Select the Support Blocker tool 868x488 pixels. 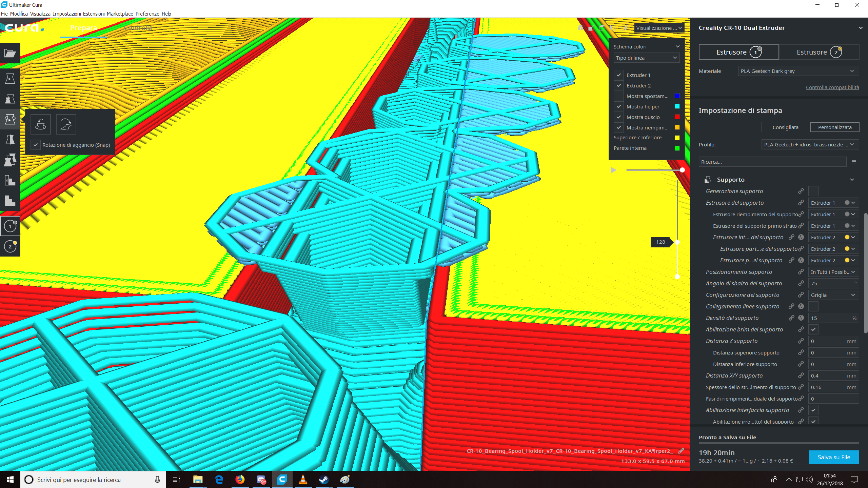[10, 180]
